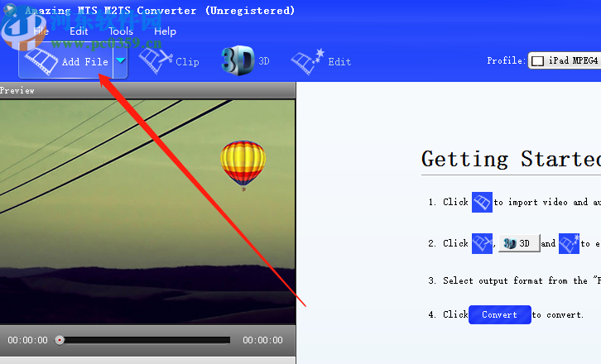
Task: Open the Edit effects tool
Action: click(321, 61)
